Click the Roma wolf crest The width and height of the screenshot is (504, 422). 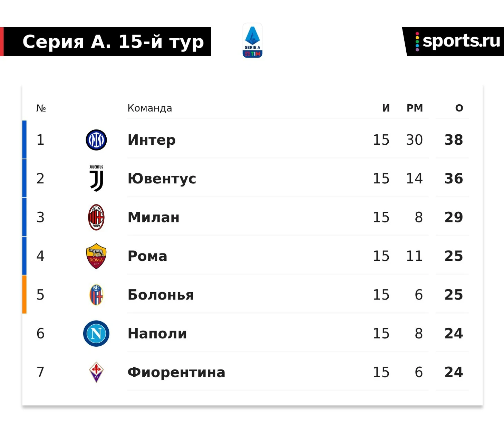point(96,256)
